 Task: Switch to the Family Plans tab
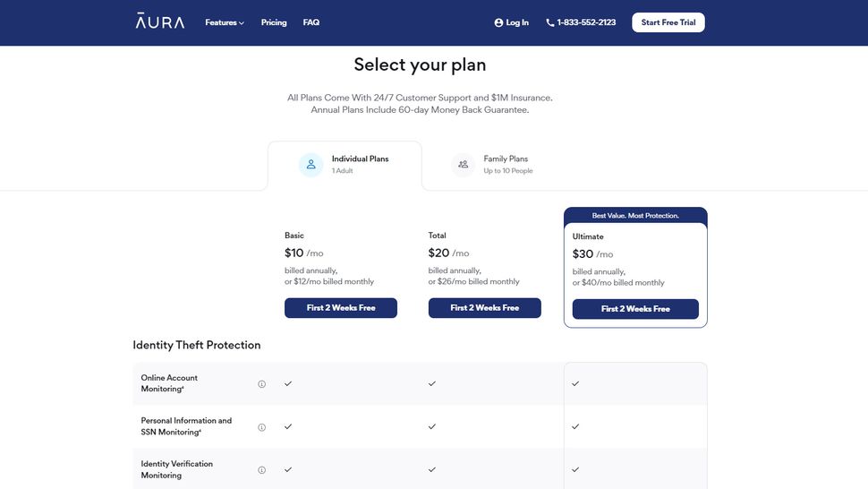[x=493, y=165]
